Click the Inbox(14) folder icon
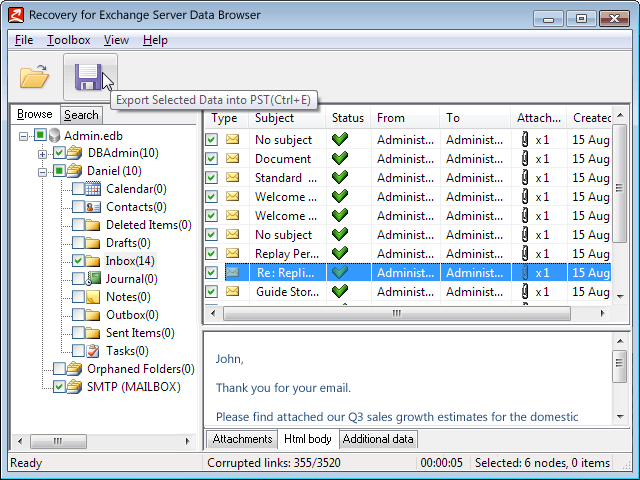 [93, 261]
